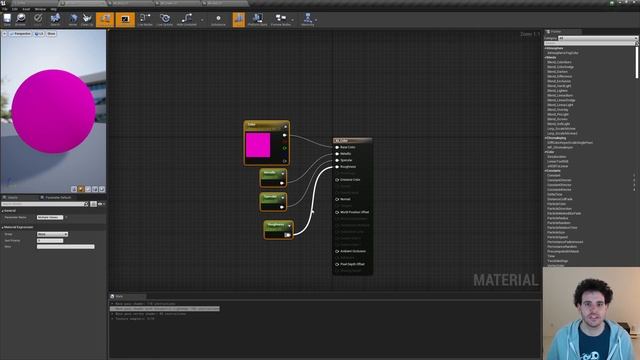Open the Palette Category dropdown
The width and height of the screenshot is (640, 360).
[x=598, y=38]
